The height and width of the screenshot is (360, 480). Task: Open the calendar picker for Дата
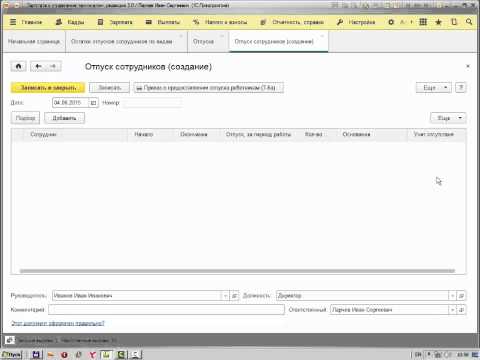pyautogui.click(x=94, y=103)
